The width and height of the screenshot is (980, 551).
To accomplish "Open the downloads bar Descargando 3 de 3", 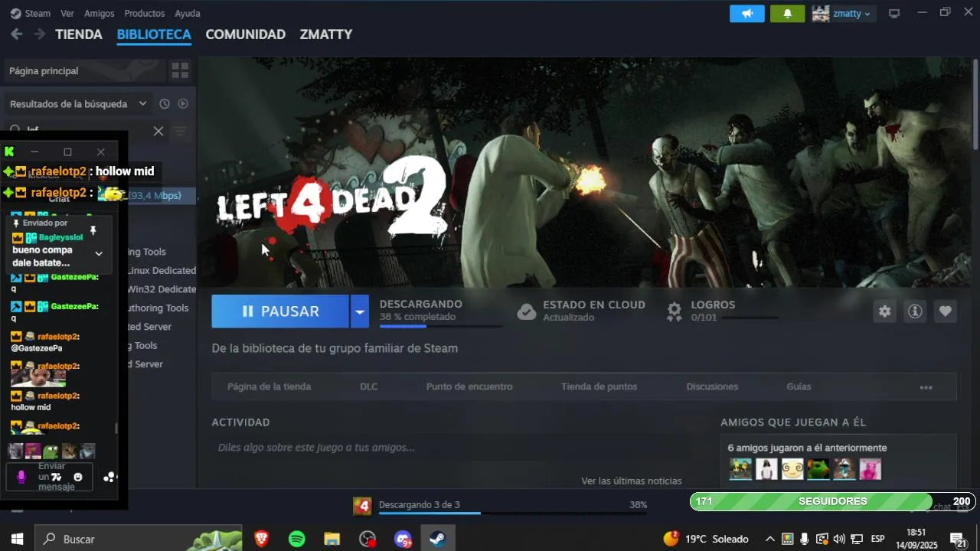I will click(500, 505).
